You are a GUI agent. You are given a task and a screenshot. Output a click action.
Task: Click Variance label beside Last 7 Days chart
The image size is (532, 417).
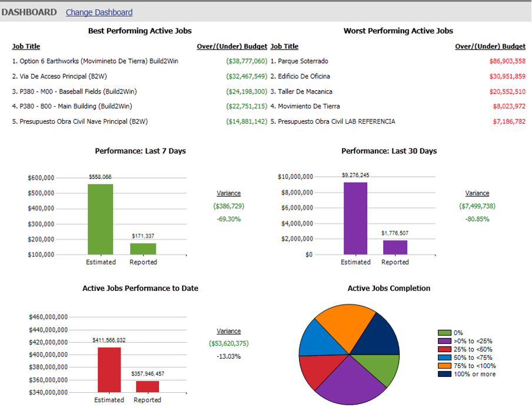[228, 193]
